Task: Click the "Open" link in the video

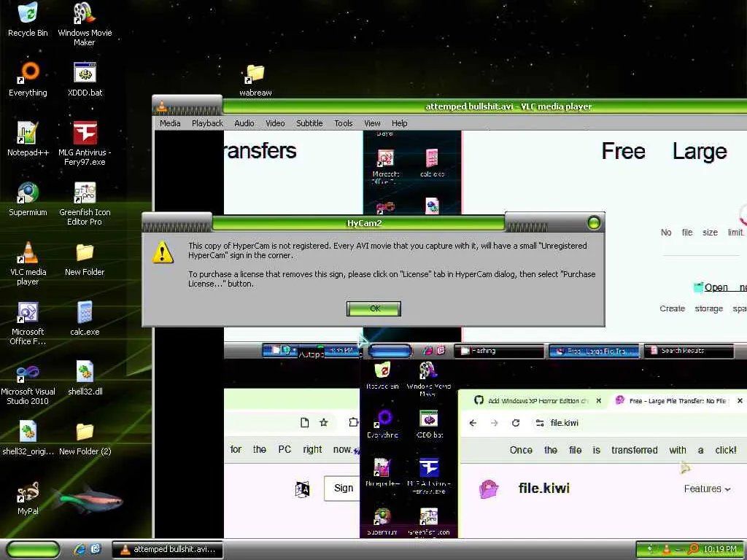Action: pos(716,287)
